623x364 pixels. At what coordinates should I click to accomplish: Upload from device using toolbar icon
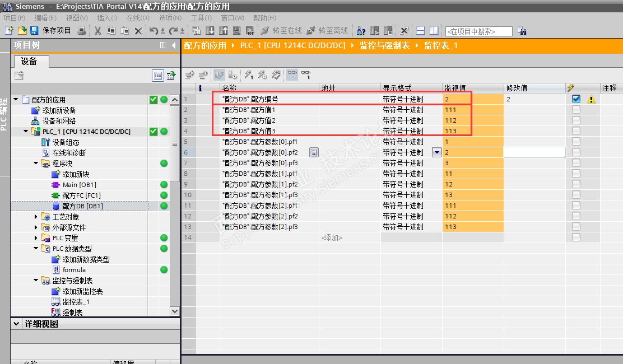(224, 31)
